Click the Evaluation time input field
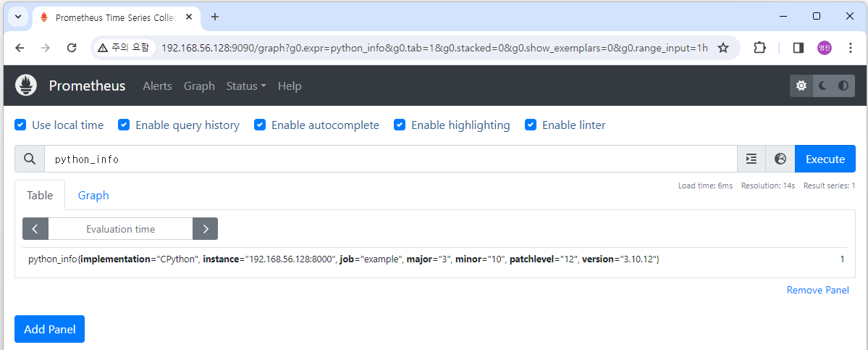Image resolution: width=868 pixels, height=350 pixels. [121, 229]
